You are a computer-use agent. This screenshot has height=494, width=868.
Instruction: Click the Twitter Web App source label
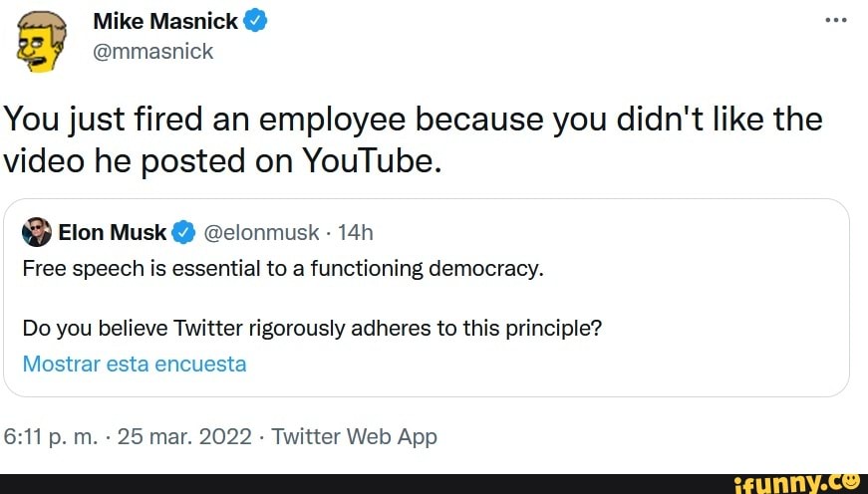pos(354,436)
